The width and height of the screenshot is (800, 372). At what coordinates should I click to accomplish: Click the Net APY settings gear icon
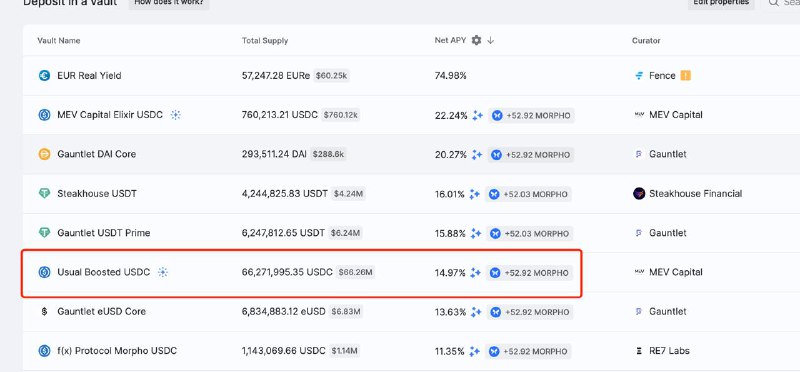click(476, 40)
